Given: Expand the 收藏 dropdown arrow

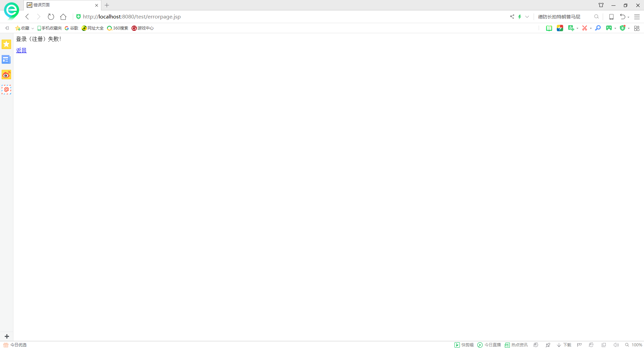Looking at the screenshot, I should [33, 28].
